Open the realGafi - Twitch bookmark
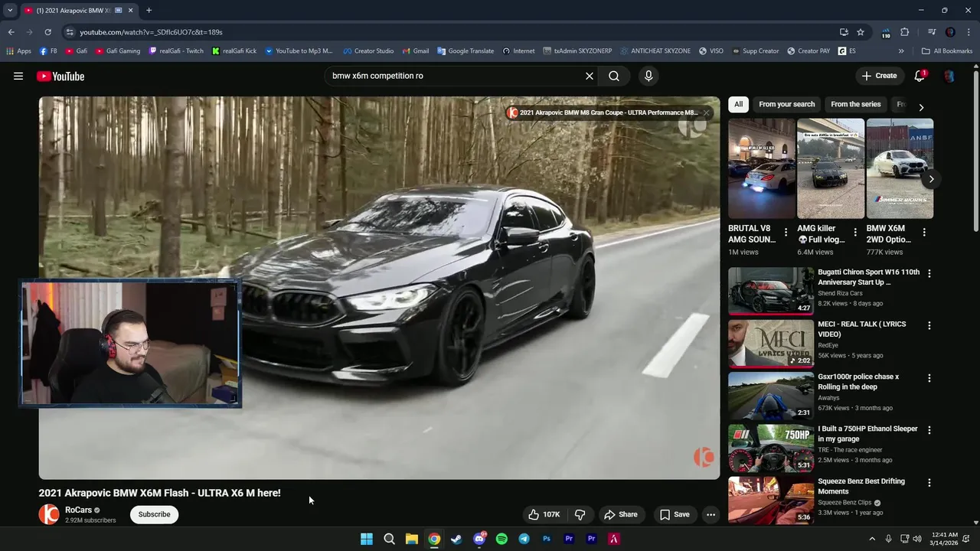Screen dimensions: 980x551 tap(175, 51)
